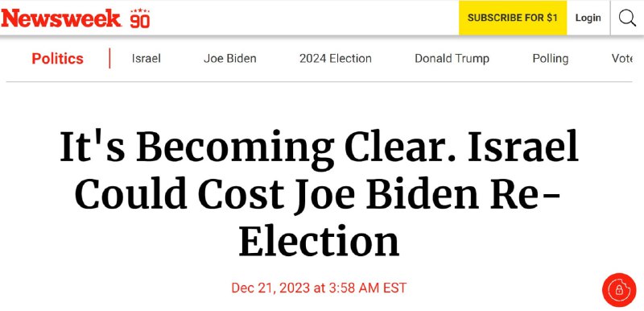
Task: Click the article headline about Israel and Biden
Action: coord(320,193)
